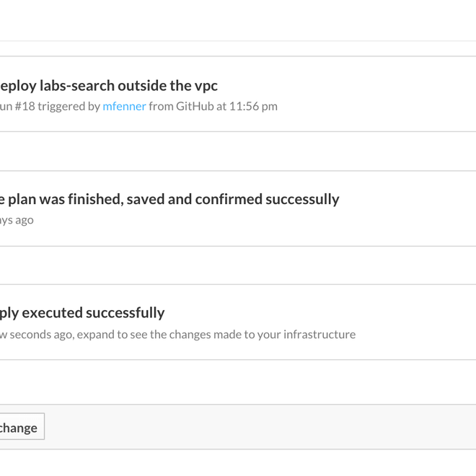The height and width of the screenshot is (476, 476).
Task: Click the word from before GitHub
Action: pos(162,106)
